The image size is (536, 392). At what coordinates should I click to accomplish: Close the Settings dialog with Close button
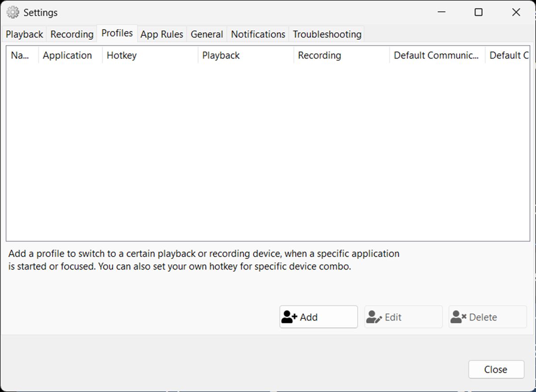point(496,369)
